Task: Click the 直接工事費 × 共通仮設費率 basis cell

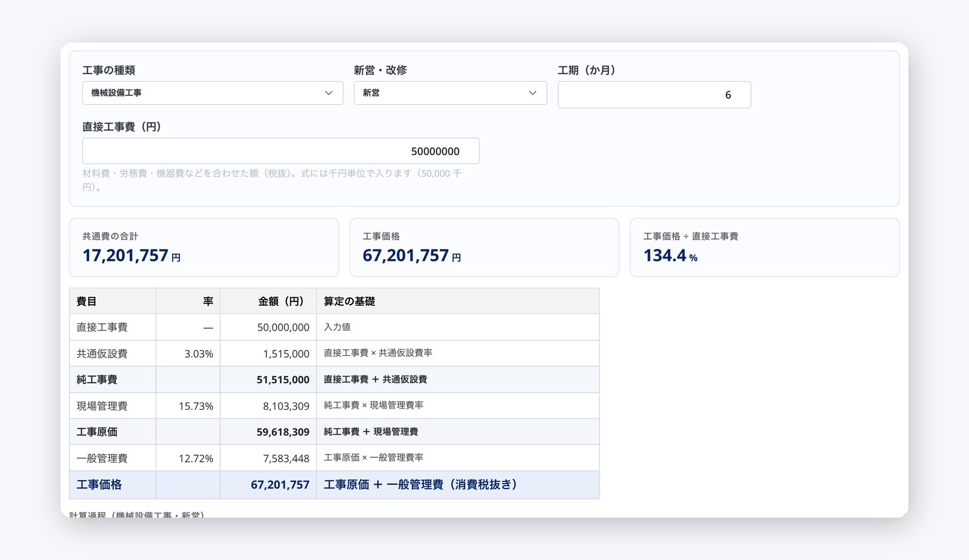Action: pyautogui.click(x=458, y=354)
